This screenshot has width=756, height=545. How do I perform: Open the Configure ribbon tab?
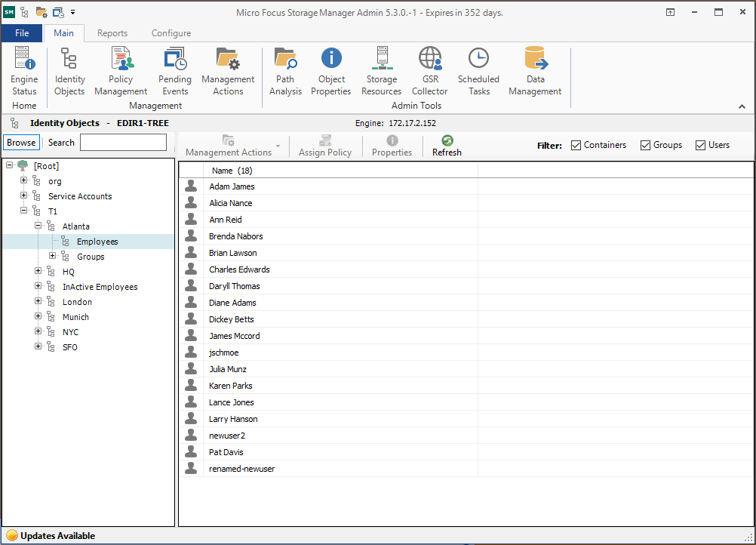click(171, 33)
